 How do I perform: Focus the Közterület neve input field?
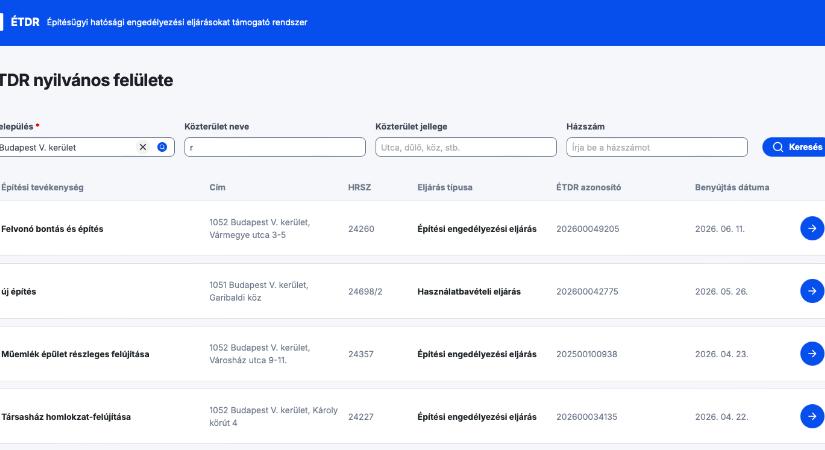pyautogui.click(x=275, y=147)
